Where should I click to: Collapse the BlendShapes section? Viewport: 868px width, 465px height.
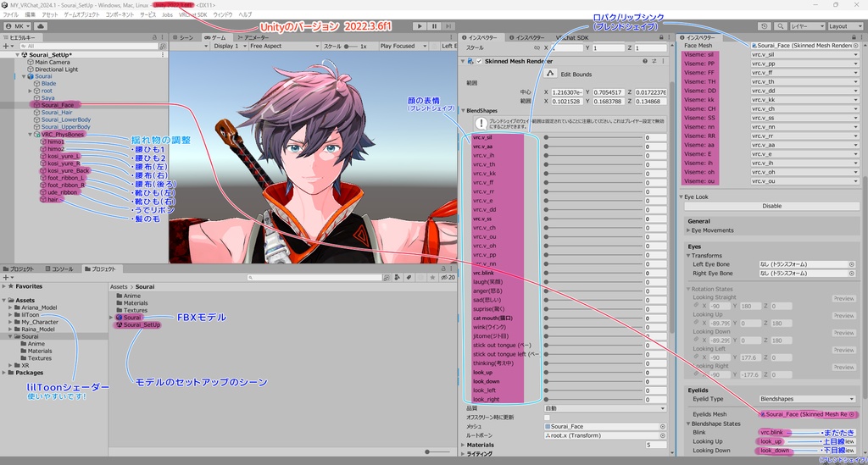[x=464, y=111]
